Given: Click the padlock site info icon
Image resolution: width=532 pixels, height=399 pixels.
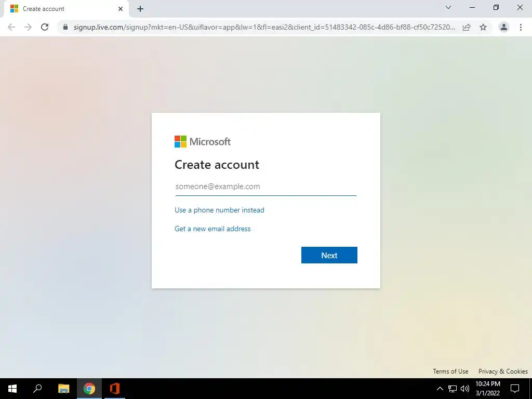Looking at the screenshot, I should (65, 27).
